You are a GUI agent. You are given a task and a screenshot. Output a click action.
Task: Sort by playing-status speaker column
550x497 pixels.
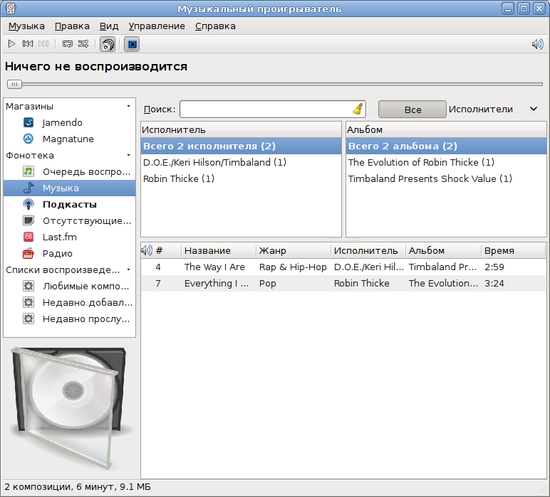pyautogui.click(x=147, y=250)
